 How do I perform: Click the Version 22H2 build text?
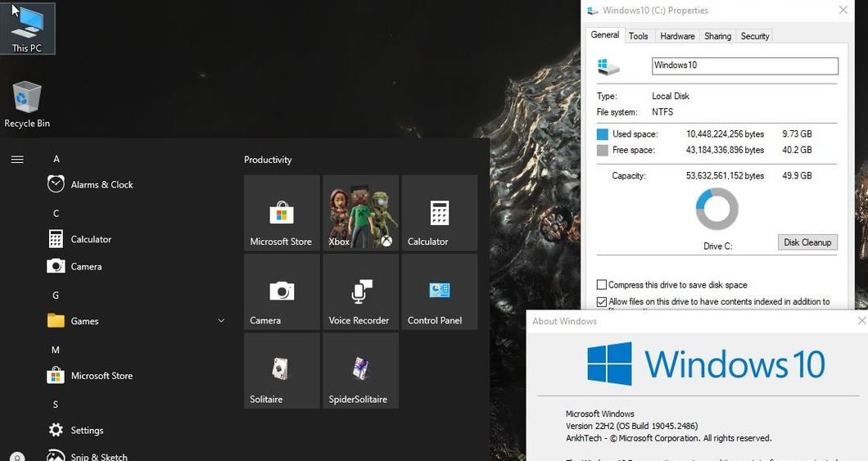tap(631, 426)
